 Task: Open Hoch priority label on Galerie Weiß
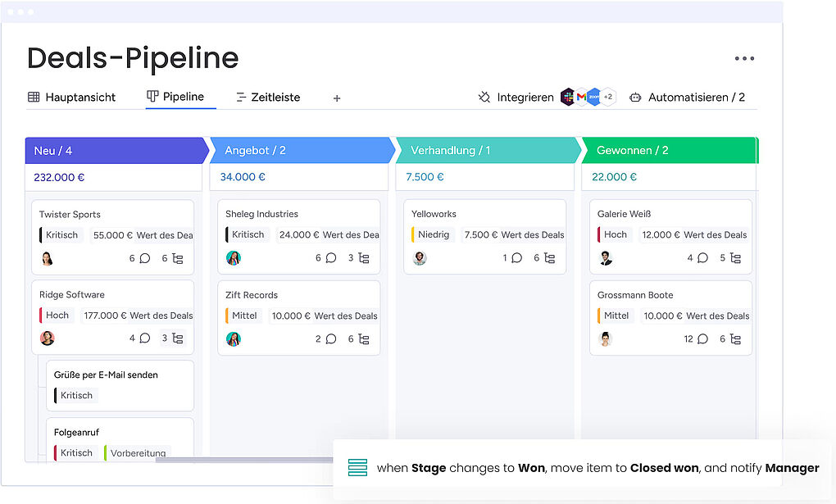615,235
